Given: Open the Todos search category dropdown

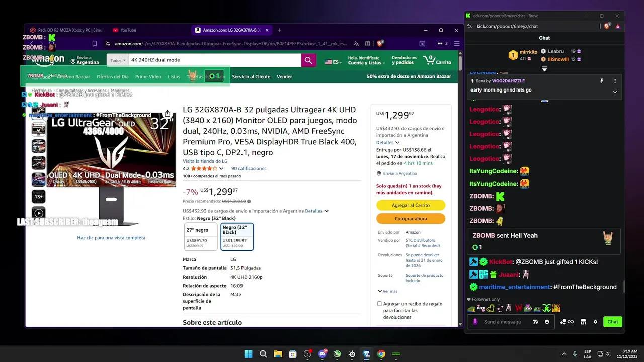Looking at the screenshot, I should click(x=118, y=60).
